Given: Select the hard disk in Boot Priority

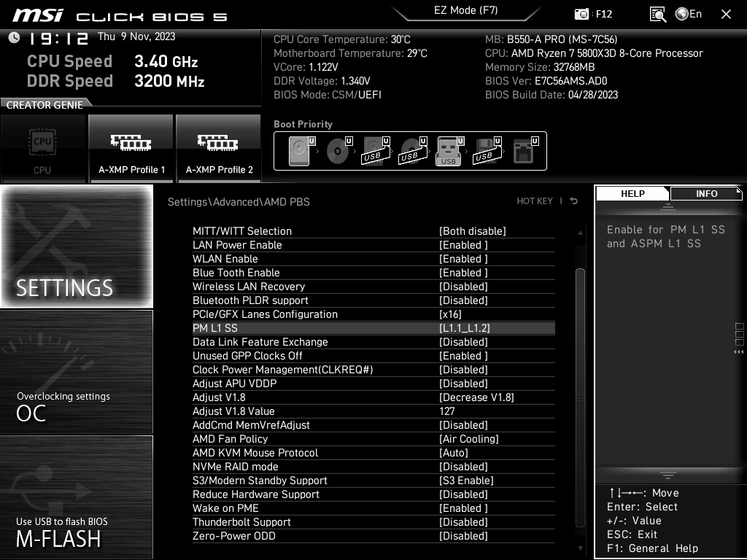Looking at the screenshot, I should point(298,149).
